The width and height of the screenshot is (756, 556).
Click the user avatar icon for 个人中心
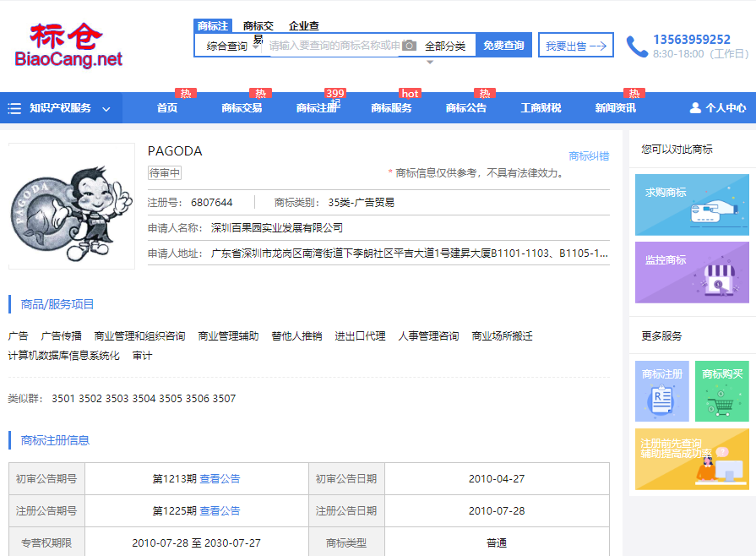[695, 107]
